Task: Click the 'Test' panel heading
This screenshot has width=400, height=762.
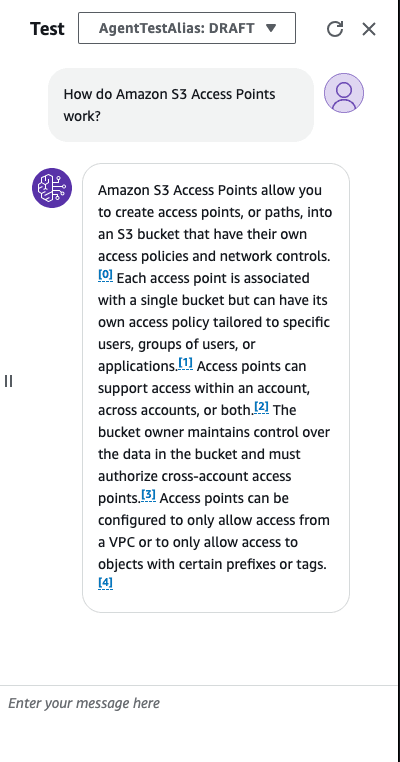Action: tap(47, 29)
